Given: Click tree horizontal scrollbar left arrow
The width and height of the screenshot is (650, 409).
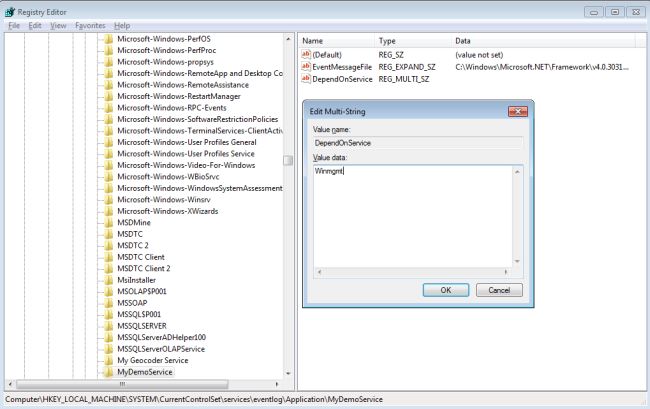Looking at the screenshot, I should (10, 384).
